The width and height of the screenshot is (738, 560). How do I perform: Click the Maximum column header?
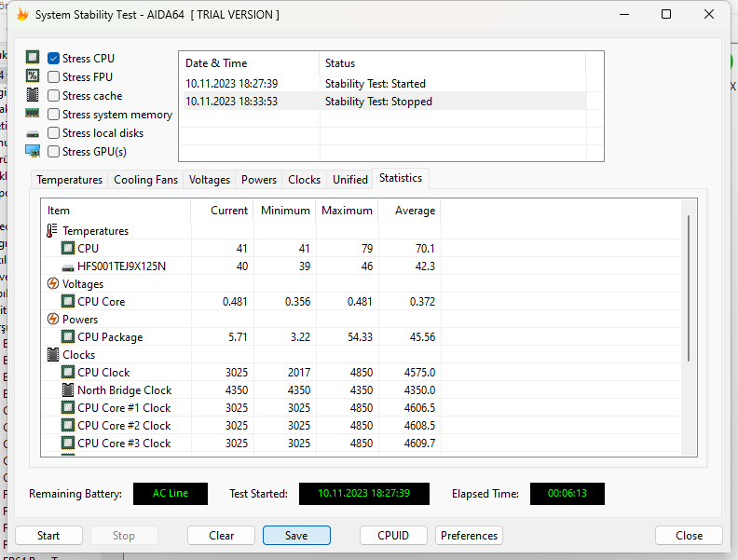pos(348,211)
